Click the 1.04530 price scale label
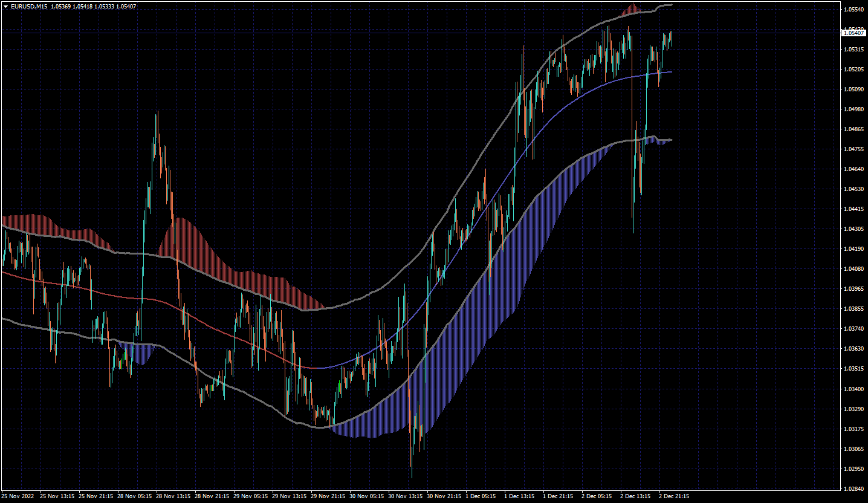The image size is (868, 503). (853, 189)
